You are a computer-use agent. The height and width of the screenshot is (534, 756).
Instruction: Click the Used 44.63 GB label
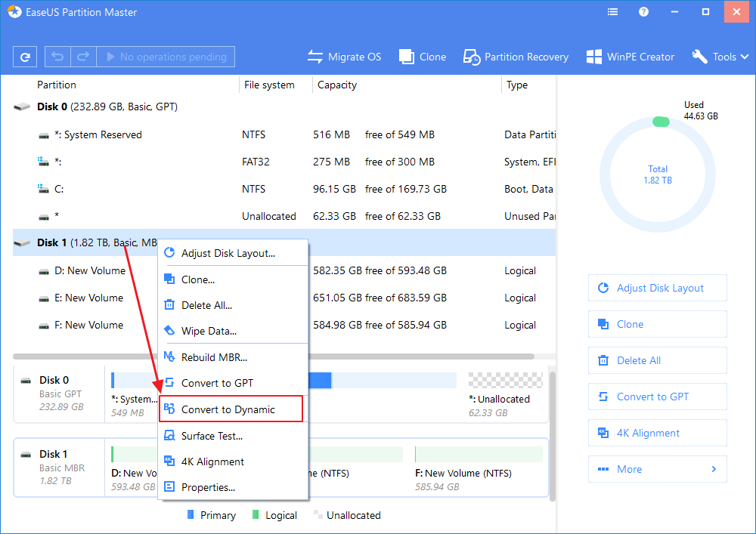click(701, 110)
